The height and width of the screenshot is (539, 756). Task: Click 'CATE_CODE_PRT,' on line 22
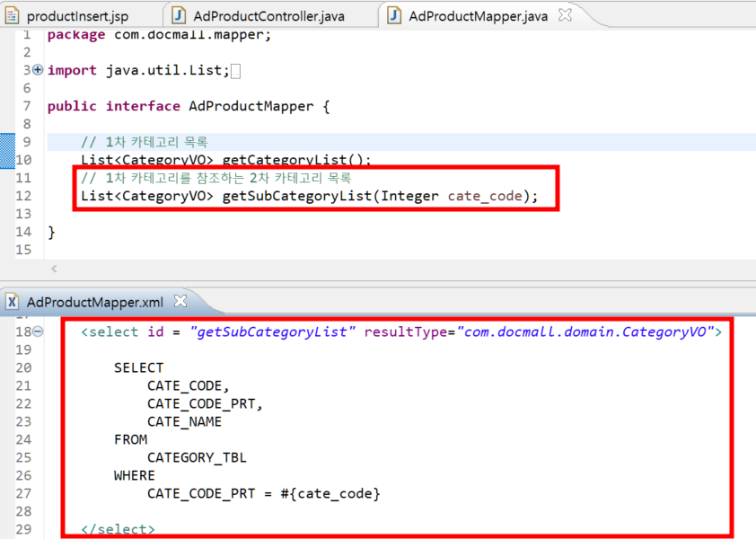205,404
